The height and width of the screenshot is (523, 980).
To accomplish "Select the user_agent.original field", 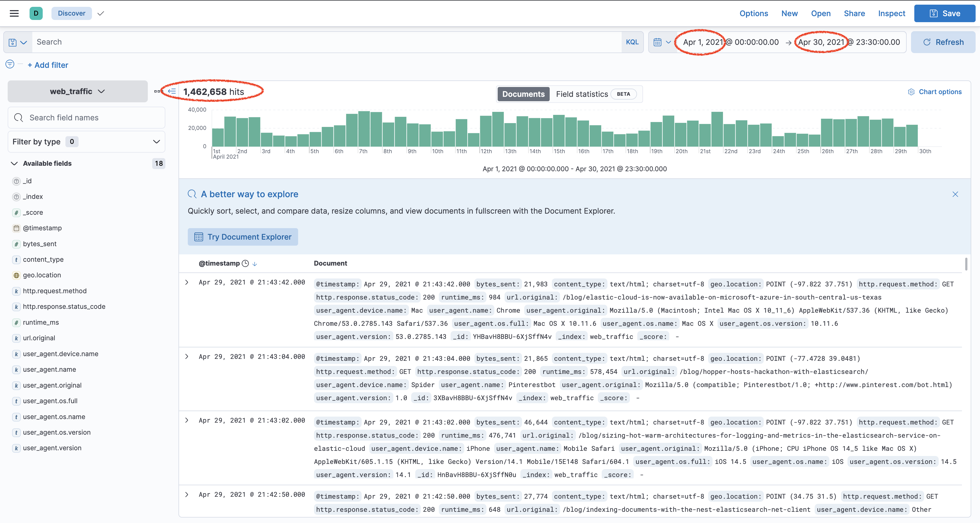I will point(52,385).
